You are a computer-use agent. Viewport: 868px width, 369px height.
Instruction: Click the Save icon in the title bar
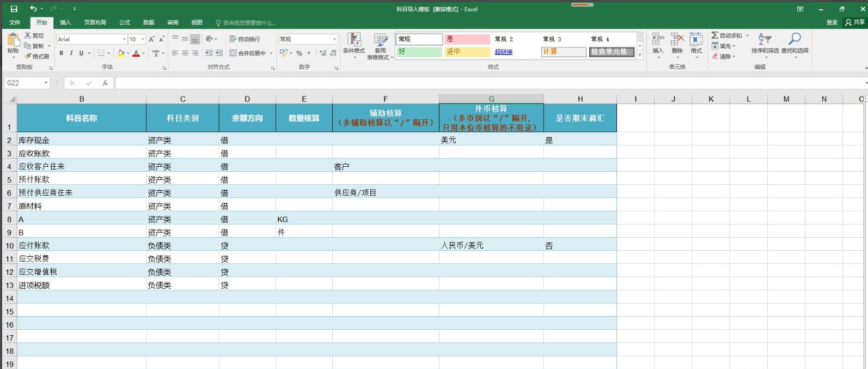(x=14, y=9)
